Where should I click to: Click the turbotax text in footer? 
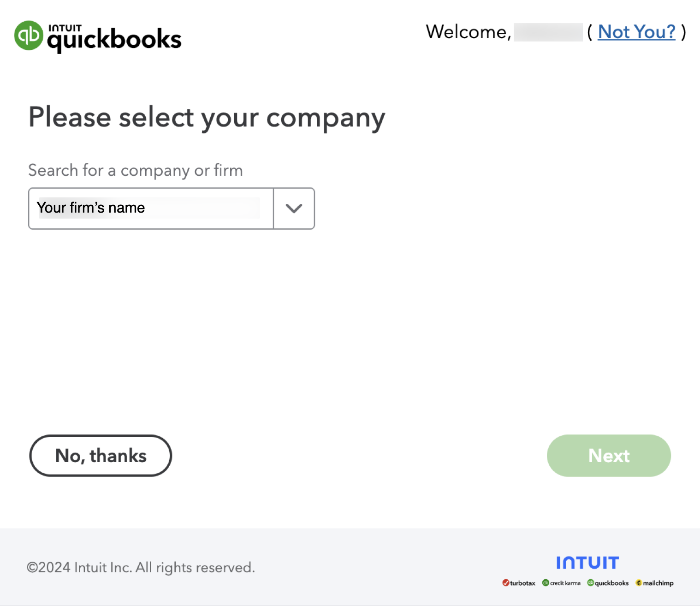pyautogui.click(x=523, y=583)
